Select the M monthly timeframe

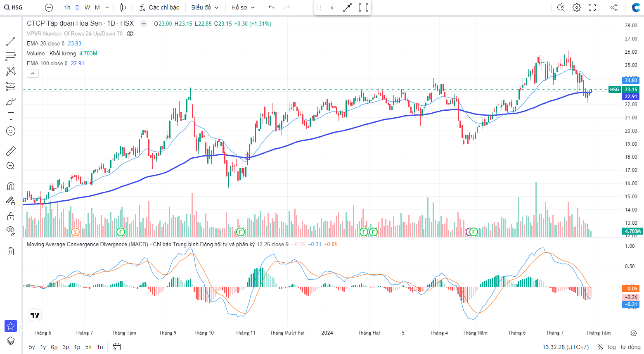97,7
